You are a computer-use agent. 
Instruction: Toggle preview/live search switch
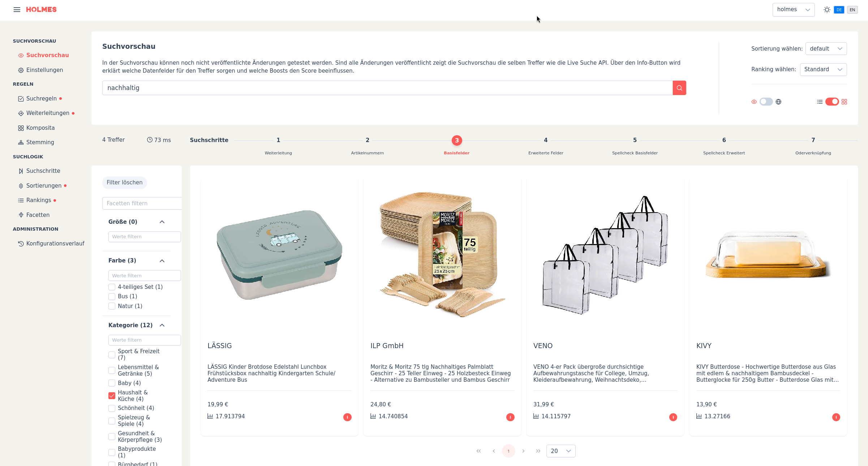(766, 102)
